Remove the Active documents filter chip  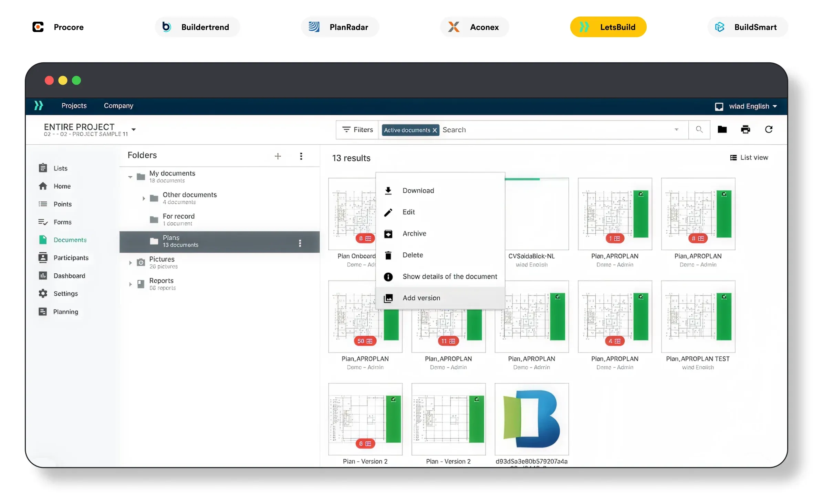click(x=435, y=130)
